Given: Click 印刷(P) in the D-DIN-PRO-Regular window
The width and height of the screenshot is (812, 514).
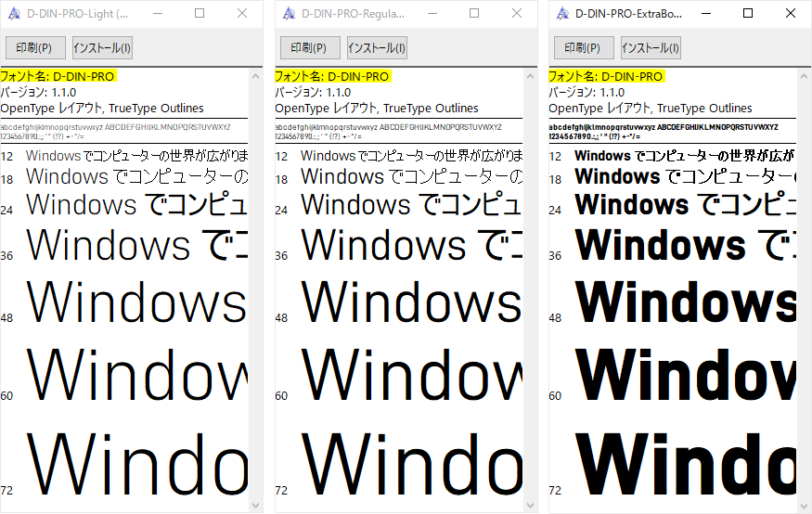Looking at the screenshot, I should pyautogui.click(x=310, y=47).
